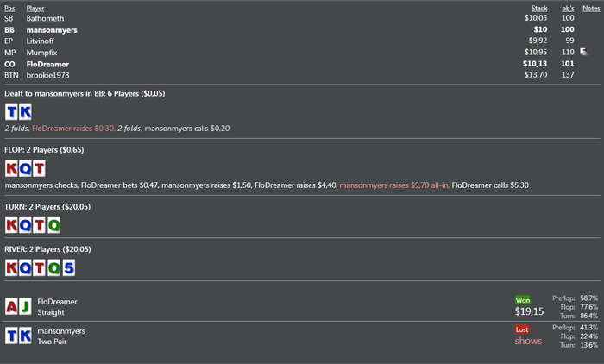Click the red Lost badge
Viewport: 604px width, 364px height.
click(523, 329)
